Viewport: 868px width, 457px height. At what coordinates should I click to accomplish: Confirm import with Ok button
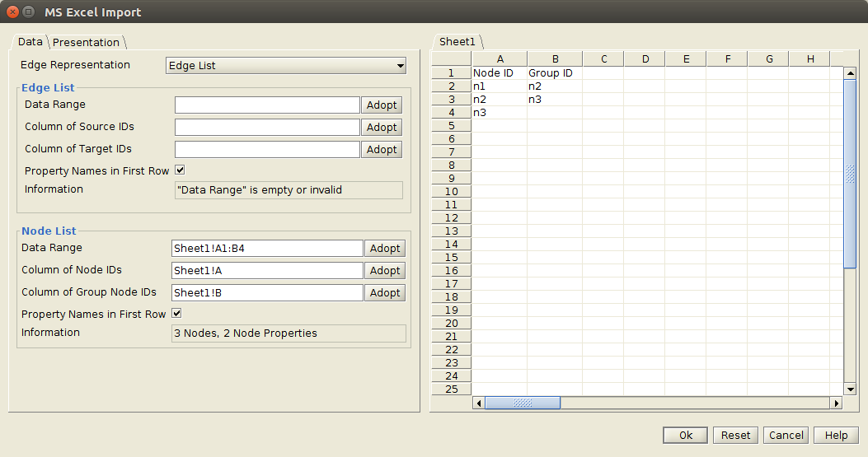coord(685,436)
